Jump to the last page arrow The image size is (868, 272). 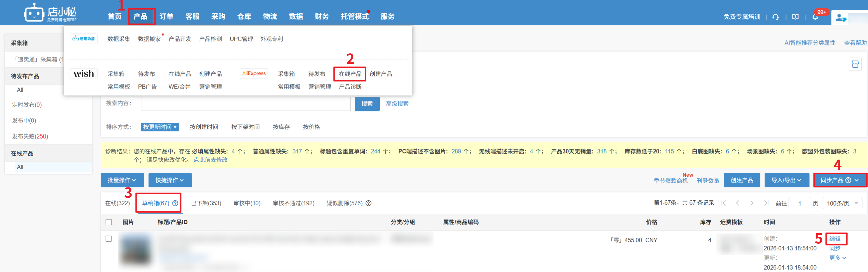(766, 203)
